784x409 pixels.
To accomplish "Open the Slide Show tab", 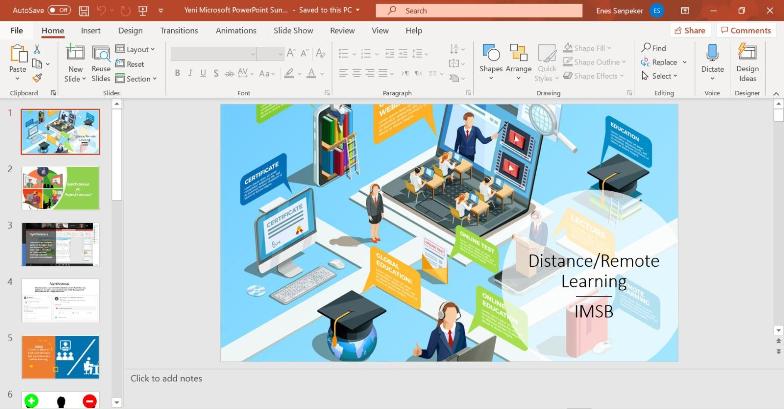I will 293,31.
